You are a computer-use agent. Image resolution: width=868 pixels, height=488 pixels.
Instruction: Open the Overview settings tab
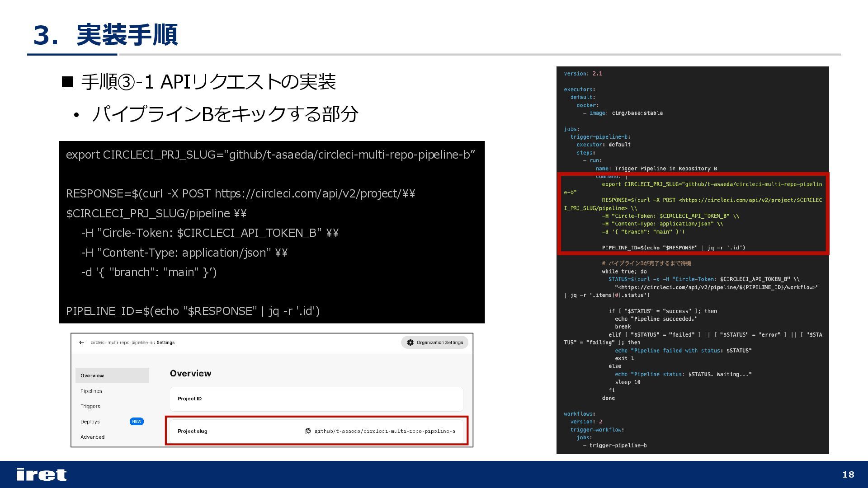click(92, 375)
